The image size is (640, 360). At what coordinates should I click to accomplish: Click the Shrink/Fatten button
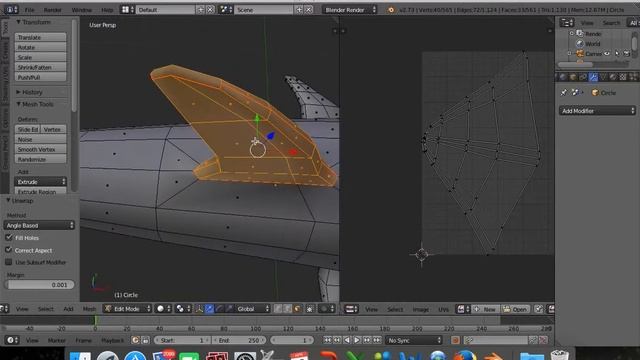[x=40, y=67]
